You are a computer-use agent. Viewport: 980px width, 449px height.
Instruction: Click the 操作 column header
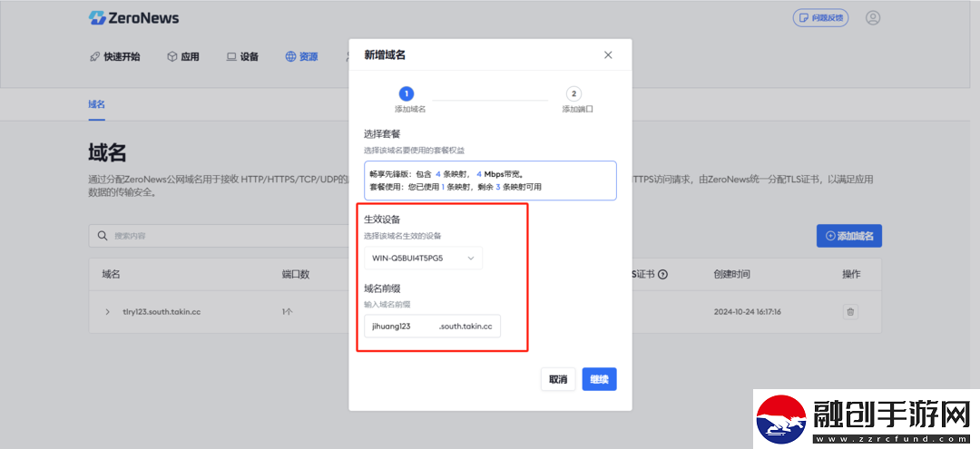coord(851,274)
